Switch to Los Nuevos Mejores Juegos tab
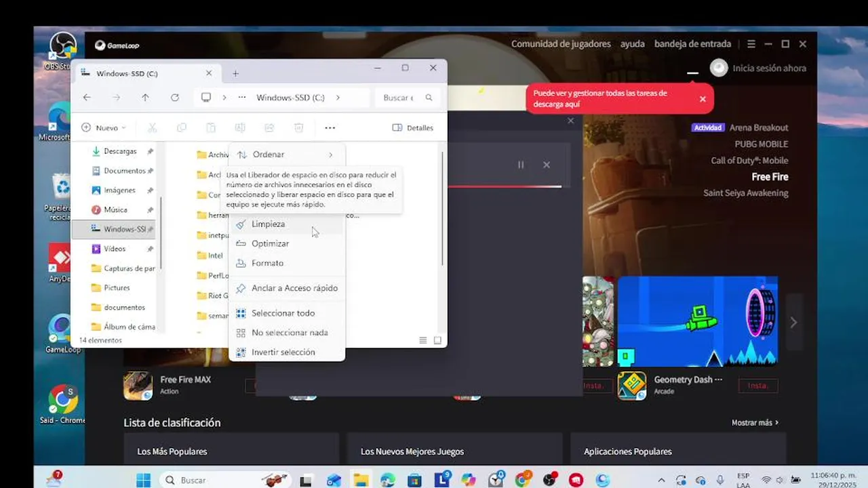 (412, 451)
